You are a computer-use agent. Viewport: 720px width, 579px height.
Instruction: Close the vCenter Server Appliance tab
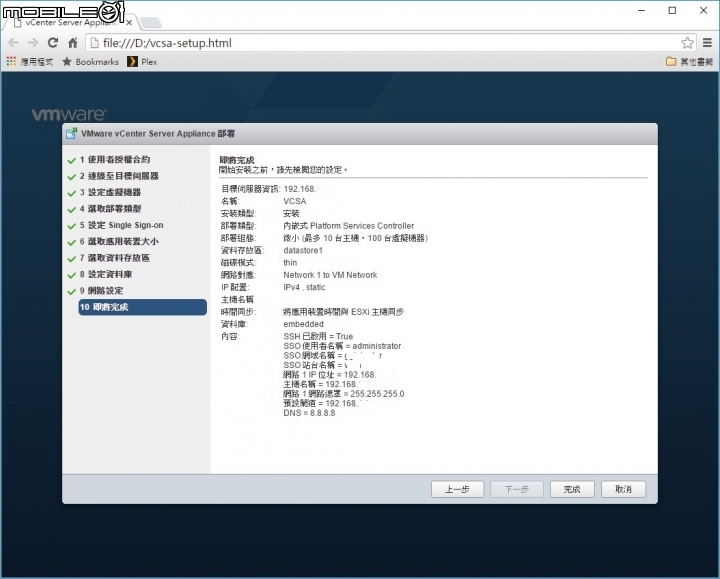[x=129, y=22]
